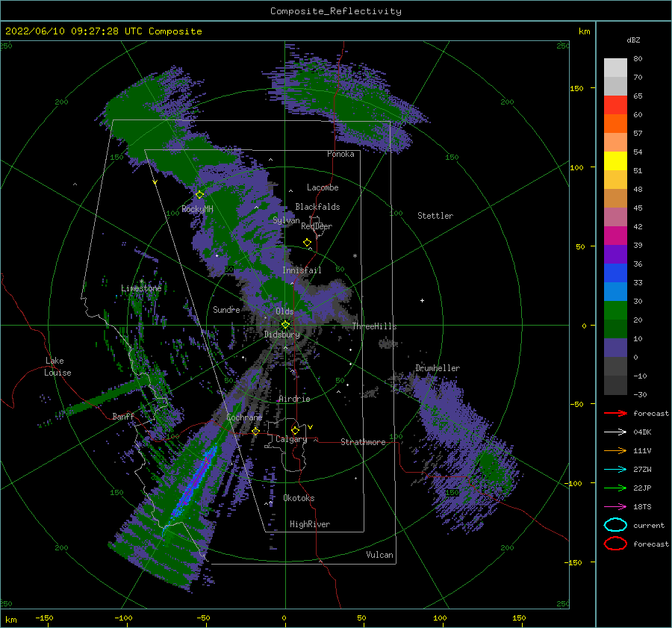Click the white 04DK arrow legend icon
Image resolution: width=672 pixels, height=628 pixels.
[x=615, y=432]
